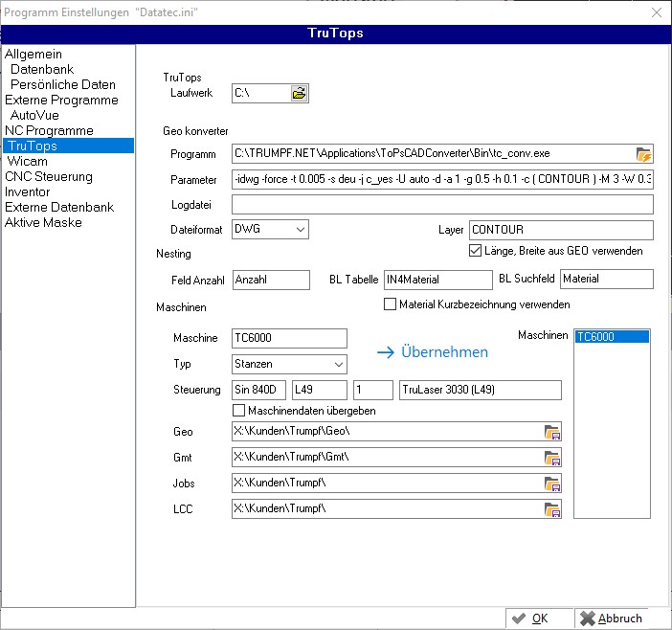Image resolution: width=672 pixels, height=630 pixels.
Task: Open the Typ Stanzen dropdown
Action: pyautogui.click(x=339, y=364)
